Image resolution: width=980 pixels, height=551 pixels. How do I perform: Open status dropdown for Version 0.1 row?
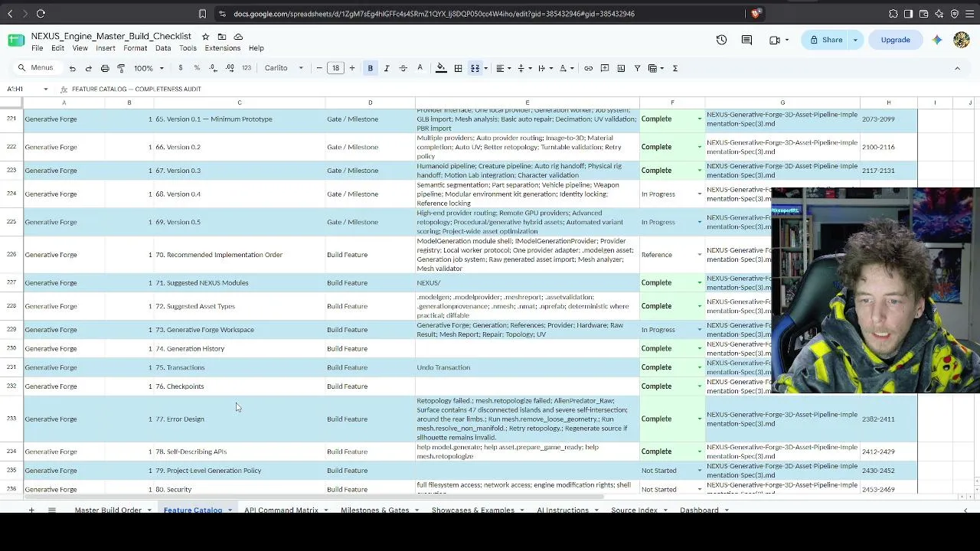tap(699, 119)
